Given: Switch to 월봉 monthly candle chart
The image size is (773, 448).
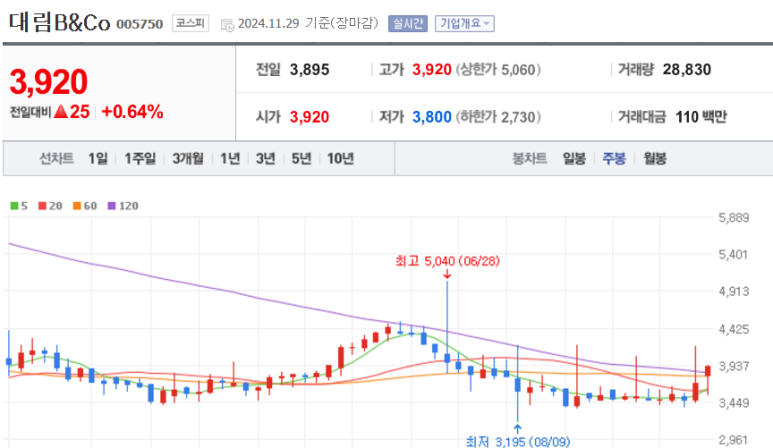Looking at the screenshot, I should click(x=655, y=158).
